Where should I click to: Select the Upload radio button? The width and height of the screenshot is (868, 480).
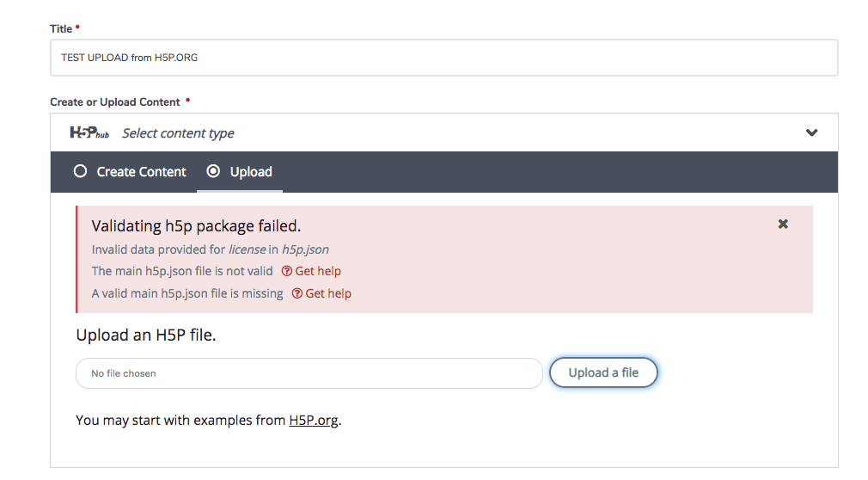(x=213, y=171)
